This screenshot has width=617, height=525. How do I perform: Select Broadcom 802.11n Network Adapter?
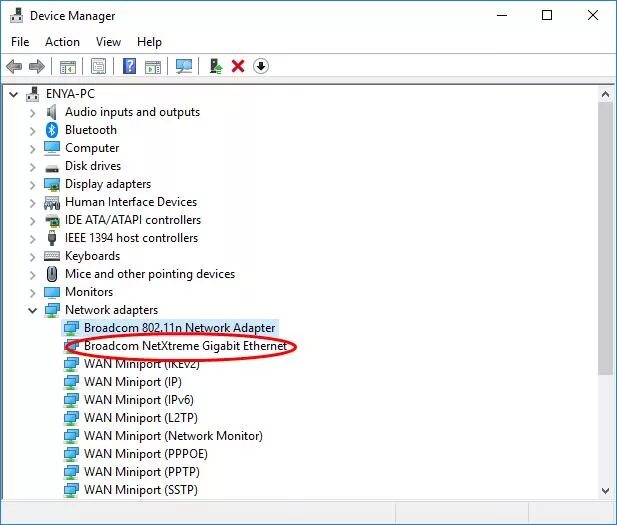(x=179, y=328)
